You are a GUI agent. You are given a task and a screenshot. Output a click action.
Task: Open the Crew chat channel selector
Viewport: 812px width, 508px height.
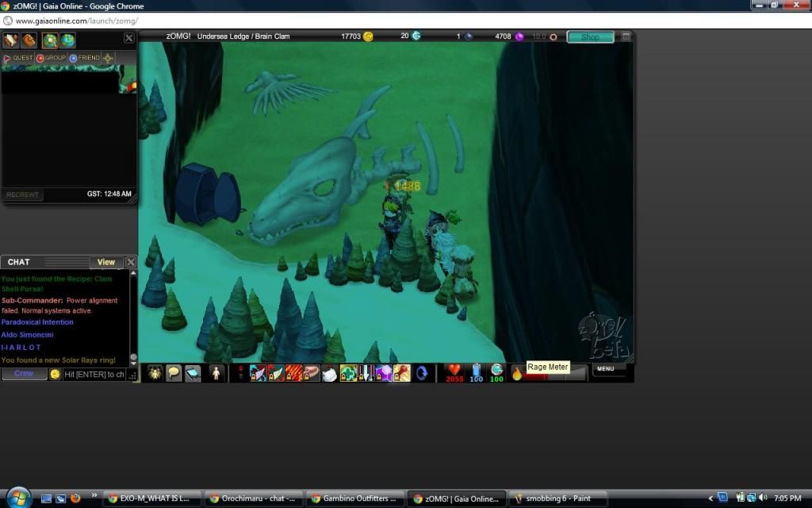coord(24,374)
